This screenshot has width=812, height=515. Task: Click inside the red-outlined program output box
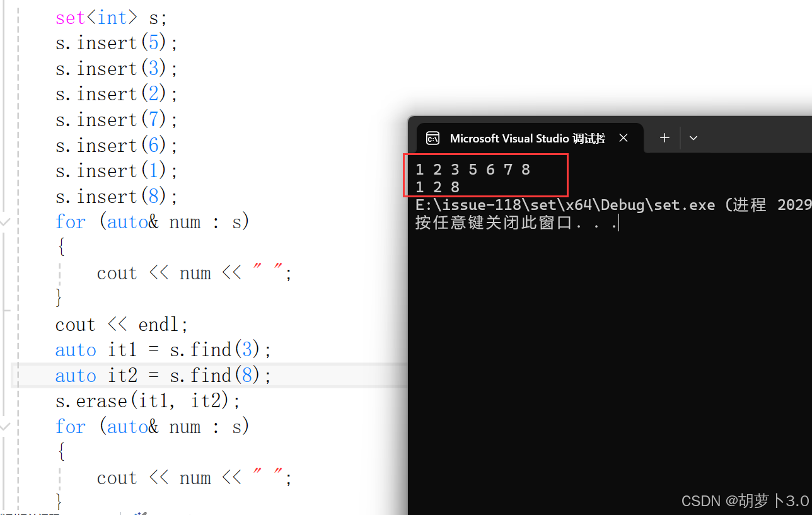(x=485, y=175)
